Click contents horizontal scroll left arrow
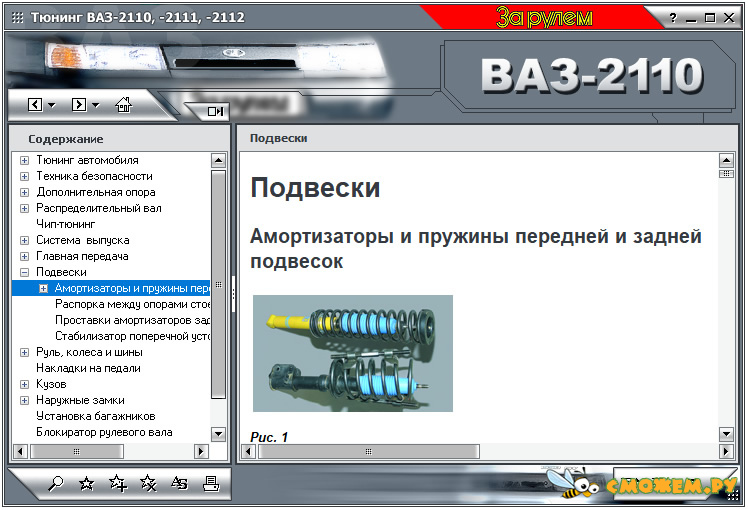748x510 pixels. [x=20, y=451]
